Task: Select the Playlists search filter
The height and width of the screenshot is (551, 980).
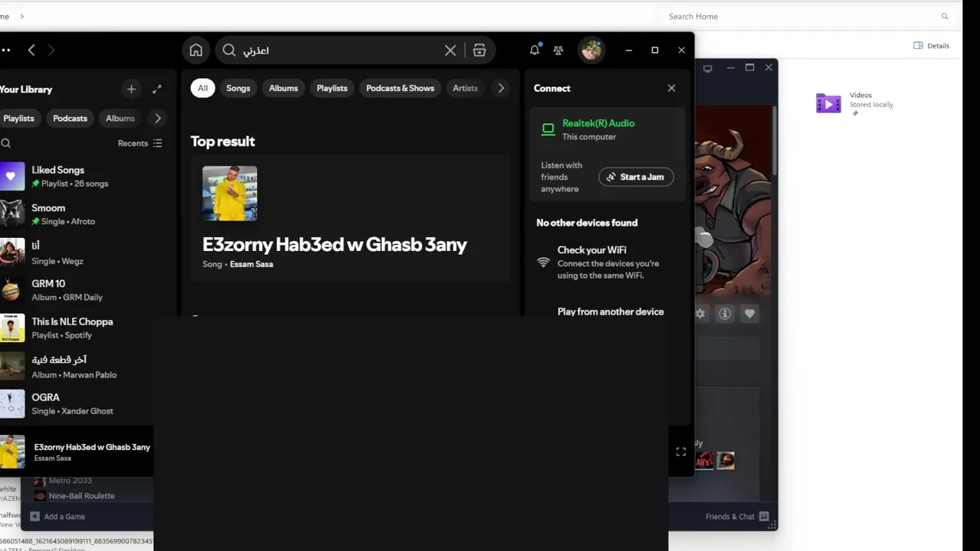Action: pyautogui.click(x=332, y=88)
